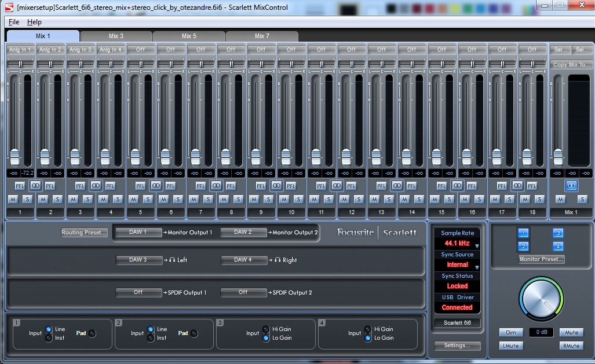Toggle stereo link for channels 17 and 18
The width and height of the screenshot is (595, 364).
[x=517, y=185]
